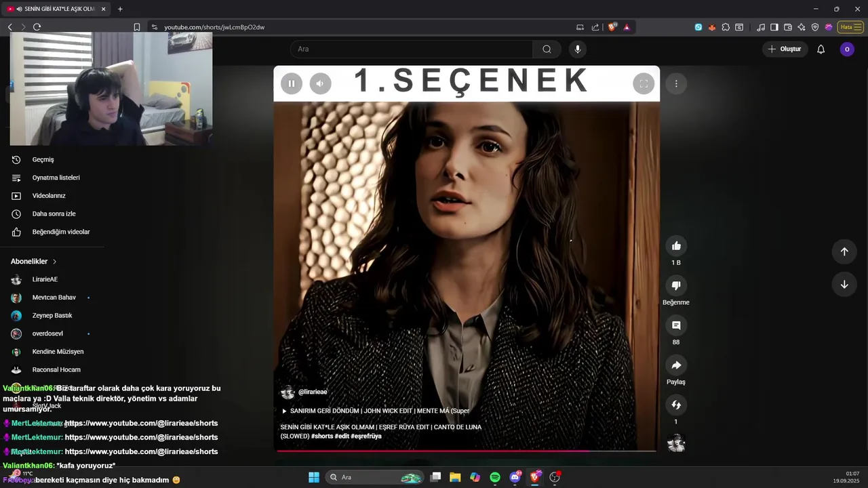Screen dimensions: 868x488
Task: Open Spotify from the taskbar
Action: [x=495, y=477]
